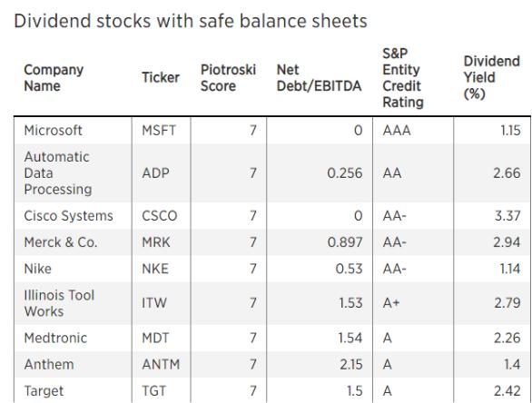
Task: Click the table title about dividend stocks
Action: click(191, 21)
